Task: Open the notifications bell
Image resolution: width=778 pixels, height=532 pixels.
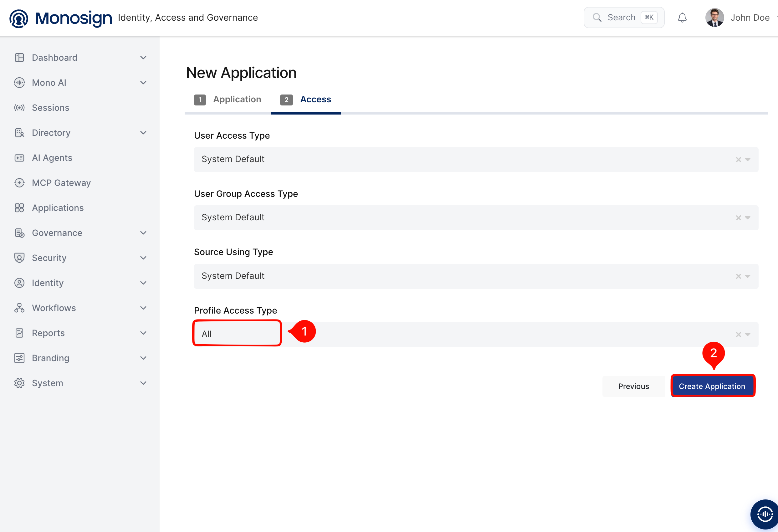Action: point(682,18)
